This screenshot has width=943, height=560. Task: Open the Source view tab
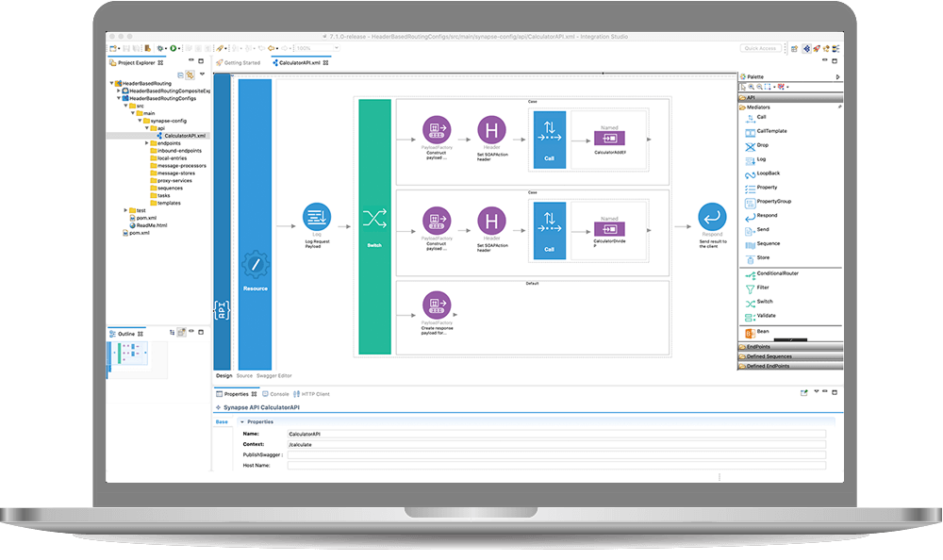click(x=244, y=375)
